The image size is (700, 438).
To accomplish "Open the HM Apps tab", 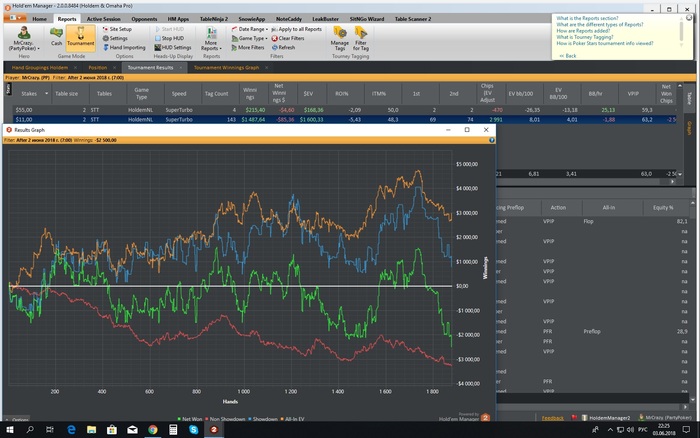I will (x=178, y=19).
